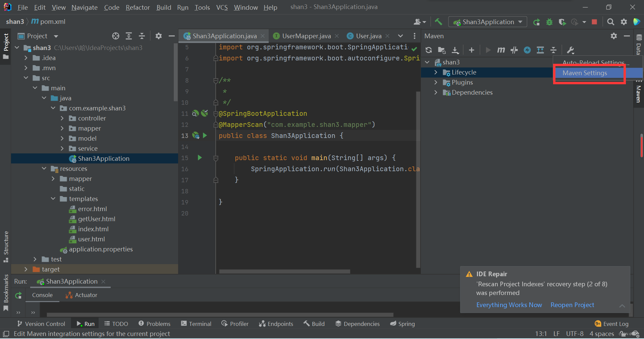Open the user account dropdown

[x=420, y=22]
